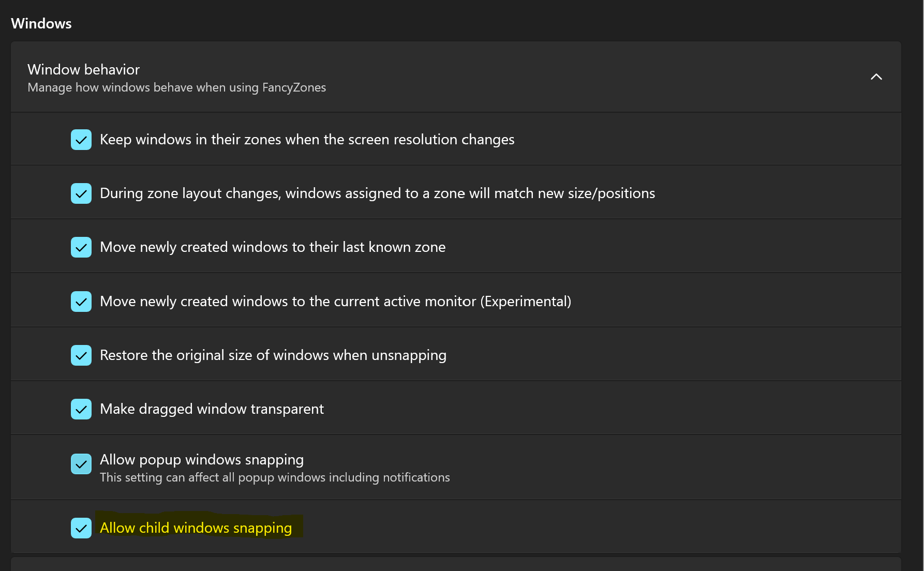Click the notifications description text under popup snapping
The width and height of the screenshot is (924, 571).
(x=274, y=477)
